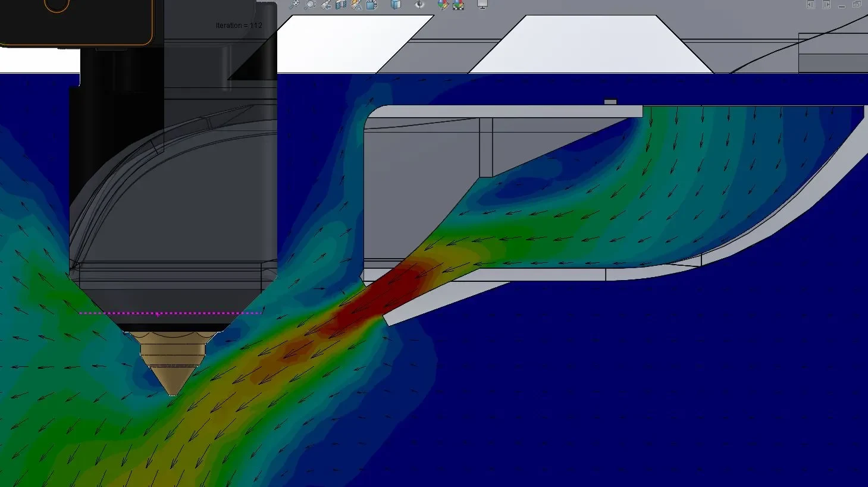This screenshot has height=487, width=868.
Task: Open View Settings monitor icon
Action: (x=482, y=4)
